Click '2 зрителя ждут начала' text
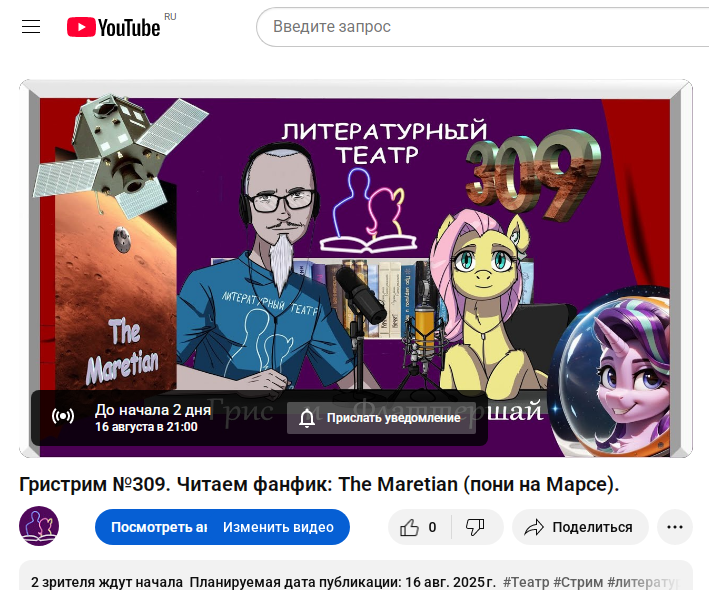 point(107,582)
